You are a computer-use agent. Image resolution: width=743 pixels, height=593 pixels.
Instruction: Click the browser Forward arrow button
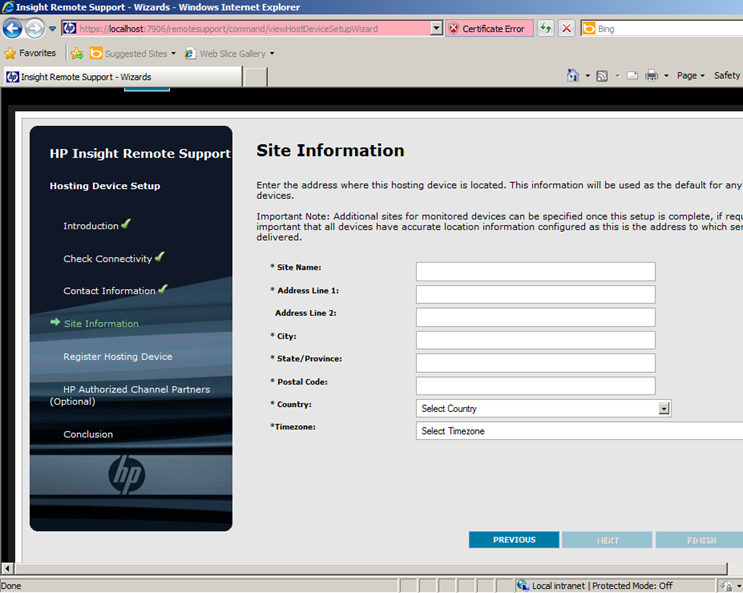tap(35, 28)
